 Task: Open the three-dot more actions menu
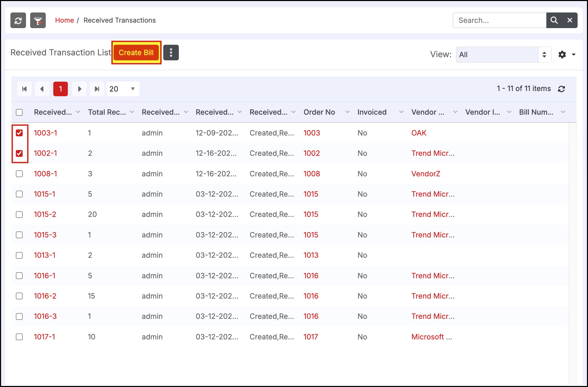click(171, 53)
